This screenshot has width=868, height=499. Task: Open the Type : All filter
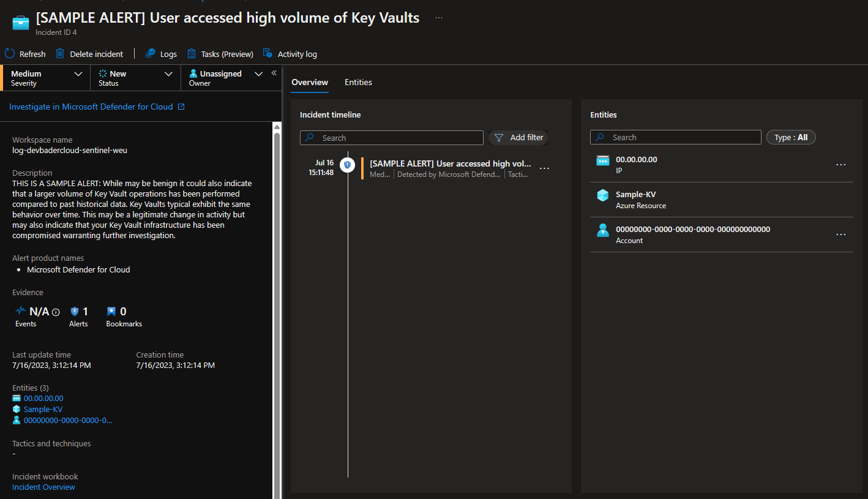pos(791,137)
